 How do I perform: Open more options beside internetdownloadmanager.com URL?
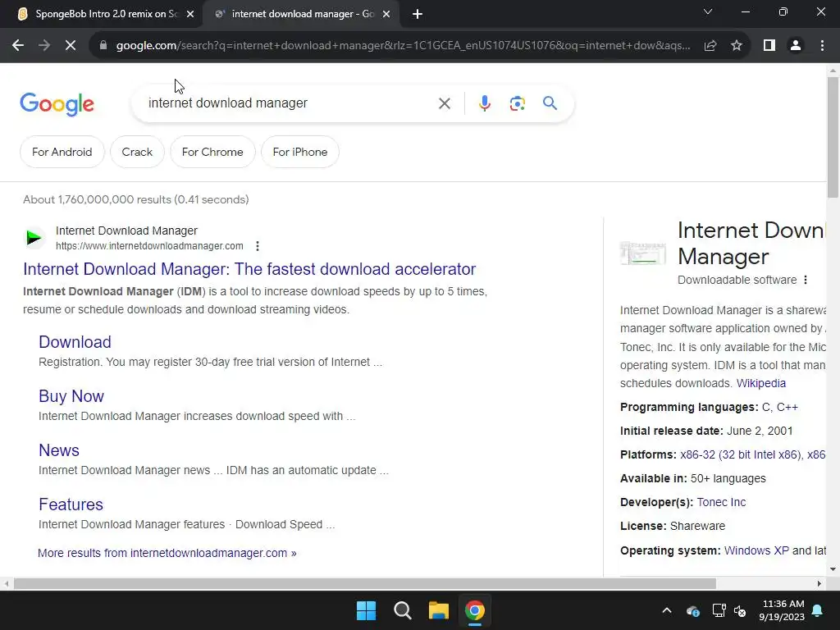pyautogui.click(x=258, y=246)
